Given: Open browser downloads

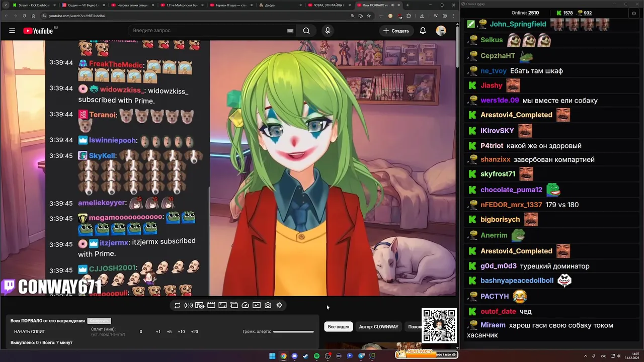Looking at the screenshot, I should pos(422,16).
